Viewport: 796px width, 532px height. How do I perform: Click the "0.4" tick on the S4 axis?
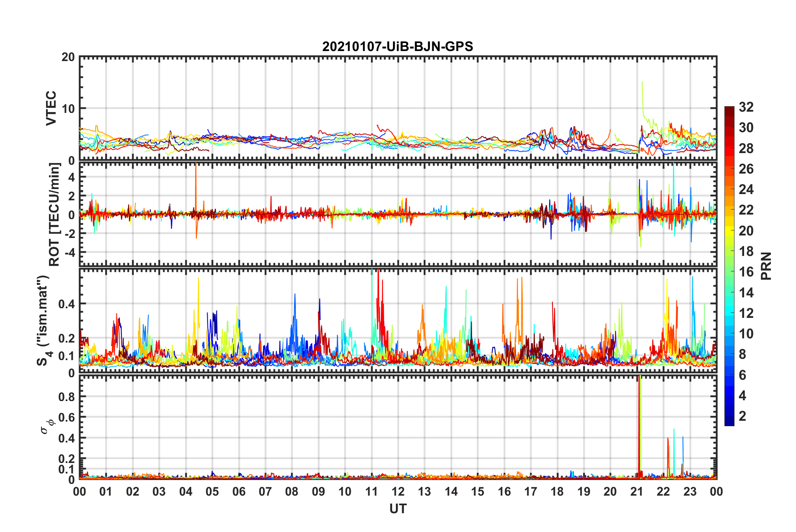click(67, 304)
